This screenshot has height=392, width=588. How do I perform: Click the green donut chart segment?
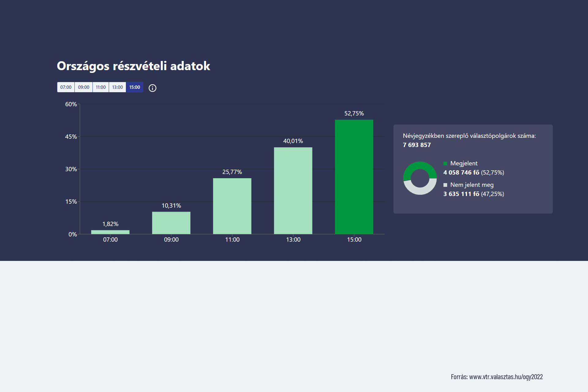click(420, 166)
